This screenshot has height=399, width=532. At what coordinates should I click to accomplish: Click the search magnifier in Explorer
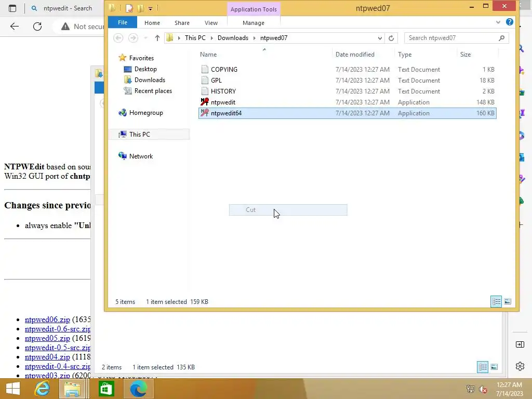501,38
